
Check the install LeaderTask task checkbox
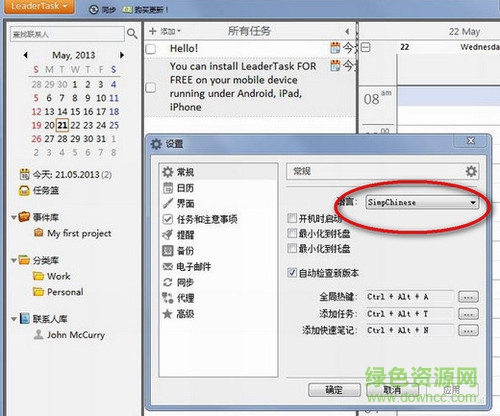pos(151,88)
